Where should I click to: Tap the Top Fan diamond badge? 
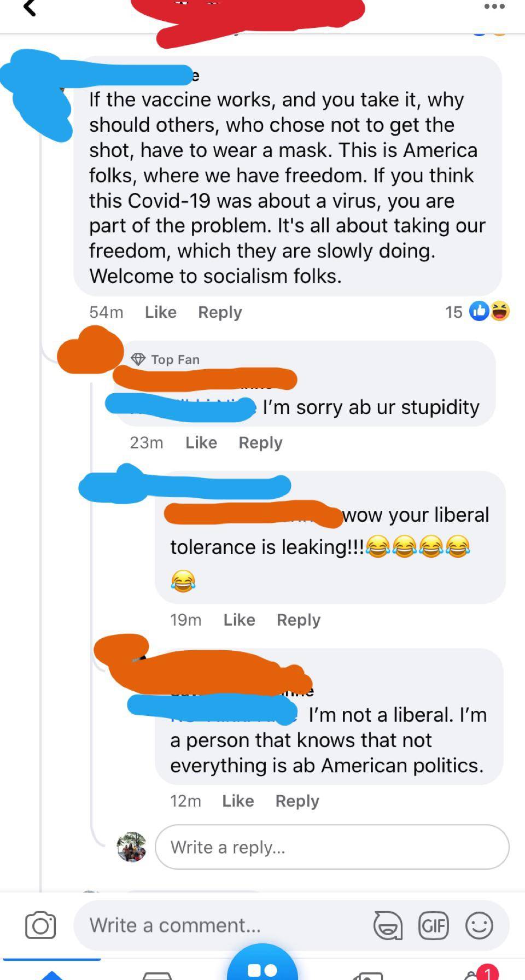pyautogui.click(x=138, y=359)
